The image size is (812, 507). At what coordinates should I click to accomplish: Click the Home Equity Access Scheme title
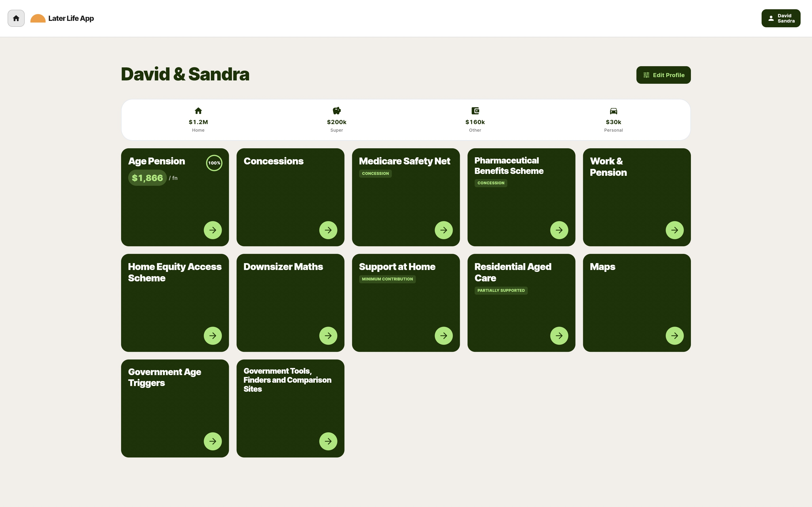(175, 272)
